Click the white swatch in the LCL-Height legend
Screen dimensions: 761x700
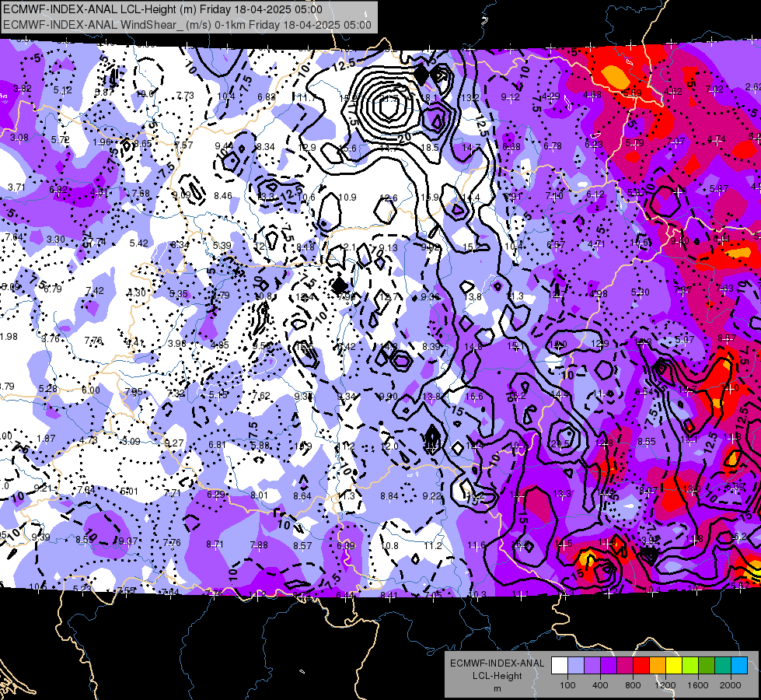[x=560, y=665]
